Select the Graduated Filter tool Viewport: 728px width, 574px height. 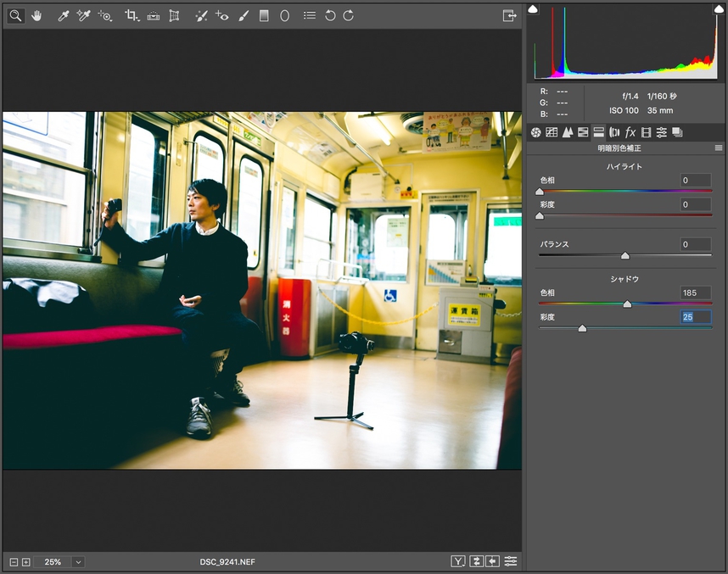[x=264, y=15]
